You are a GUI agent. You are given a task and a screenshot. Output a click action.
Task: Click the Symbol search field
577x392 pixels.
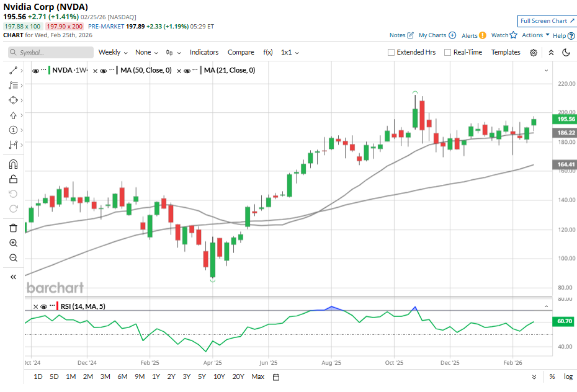(50, 53)
